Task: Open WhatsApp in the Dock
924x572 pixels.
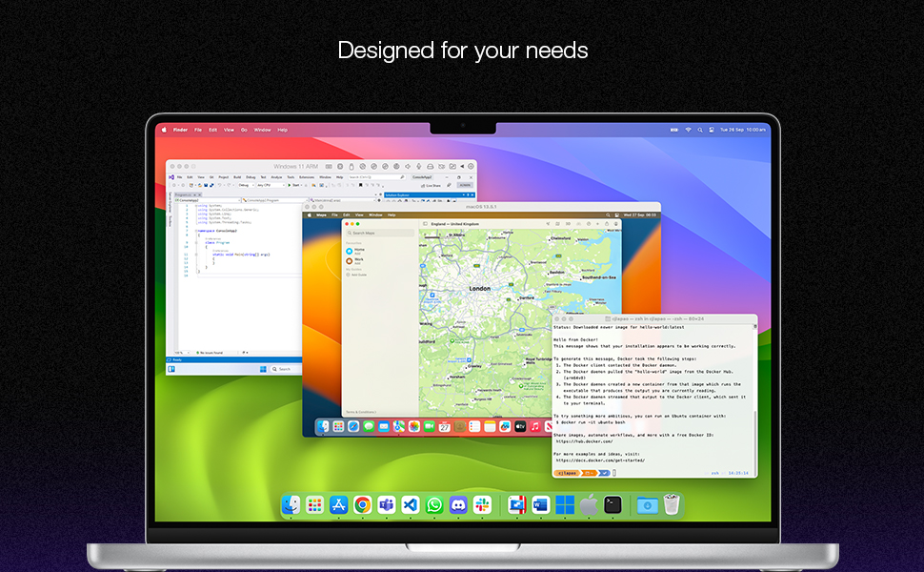Action: pos(434,504)
